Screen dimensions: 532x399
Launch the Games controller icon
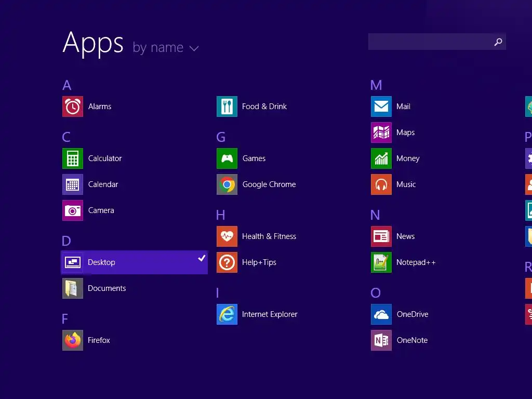click(227, 158)
